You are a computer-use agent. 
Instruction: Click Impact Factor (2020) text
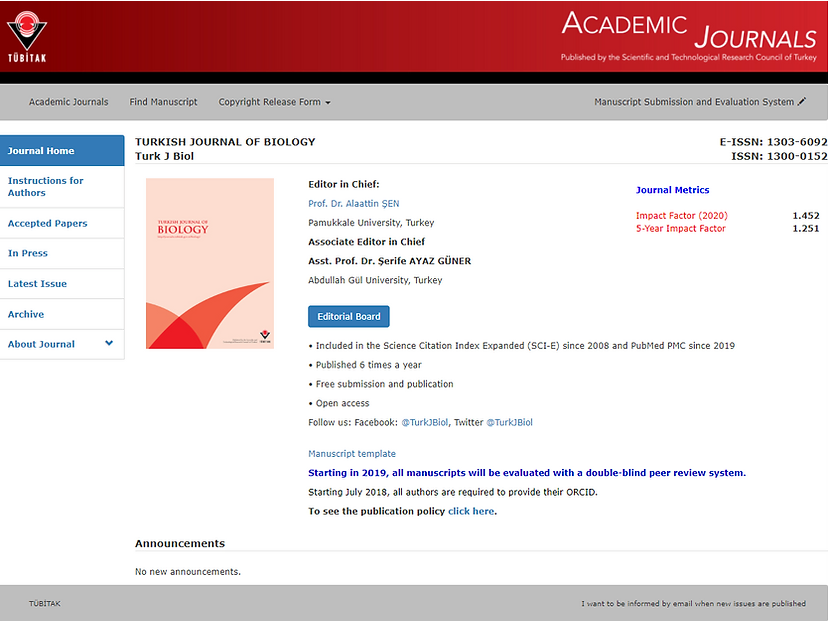point(681,215)
